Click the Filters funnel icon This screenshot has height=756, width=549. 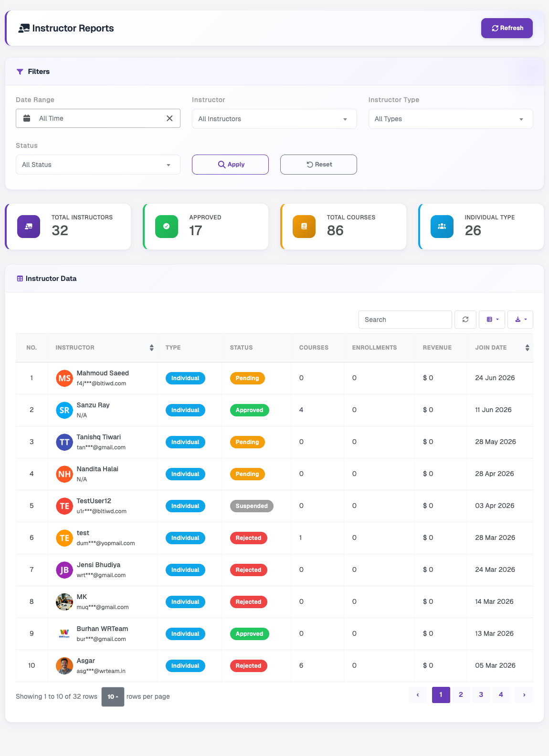(20, 72)
